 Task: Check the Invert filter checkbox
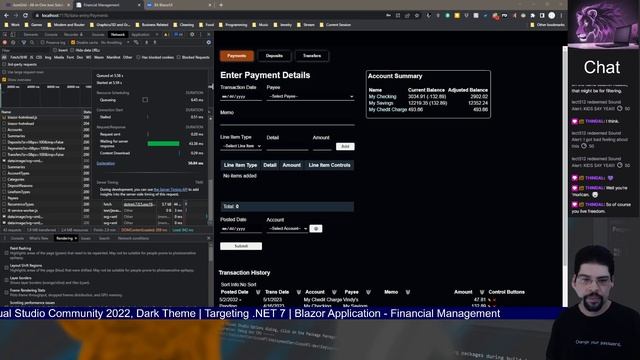(55, 50)
